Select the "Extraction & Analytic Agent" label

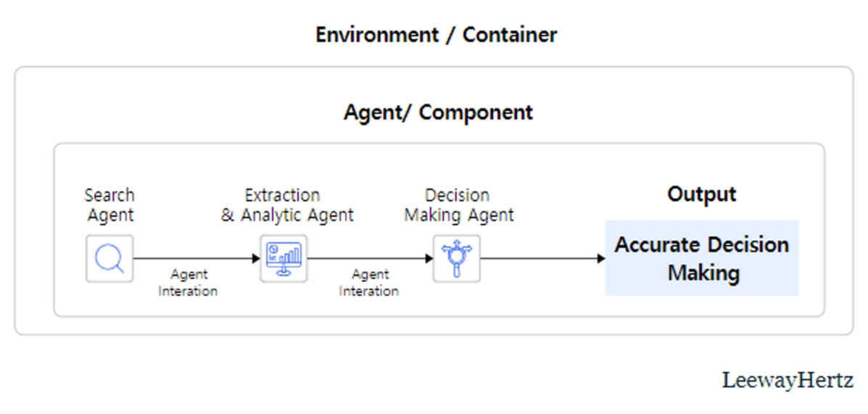point(287,205)
